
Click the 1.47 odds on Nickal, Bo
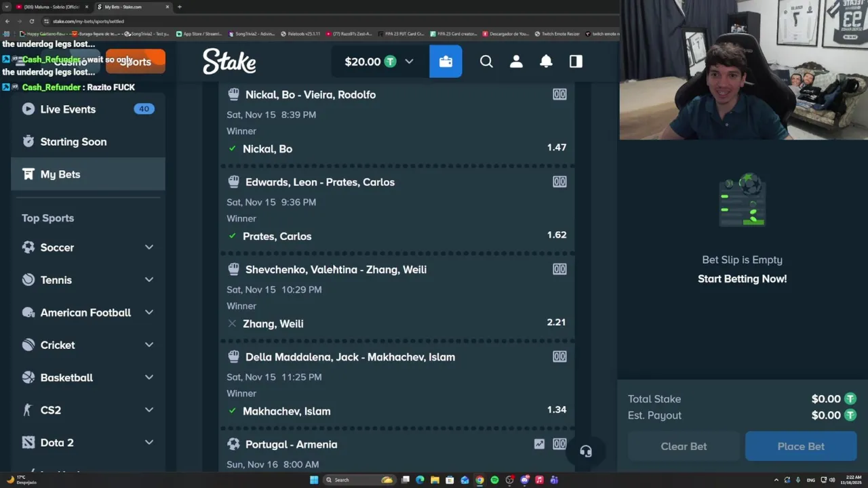click(x=556, y=147)
